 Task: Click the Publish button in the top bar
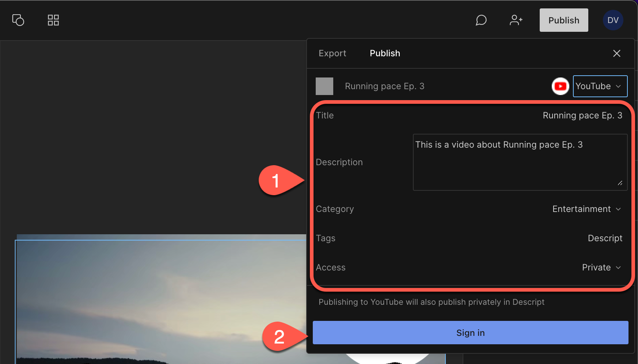click(564, 20)
